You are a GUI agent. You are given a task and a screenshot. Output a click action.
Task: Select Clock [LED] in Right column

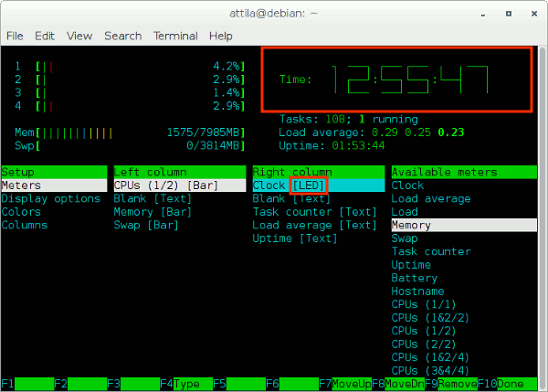click(x=319, y=185)
